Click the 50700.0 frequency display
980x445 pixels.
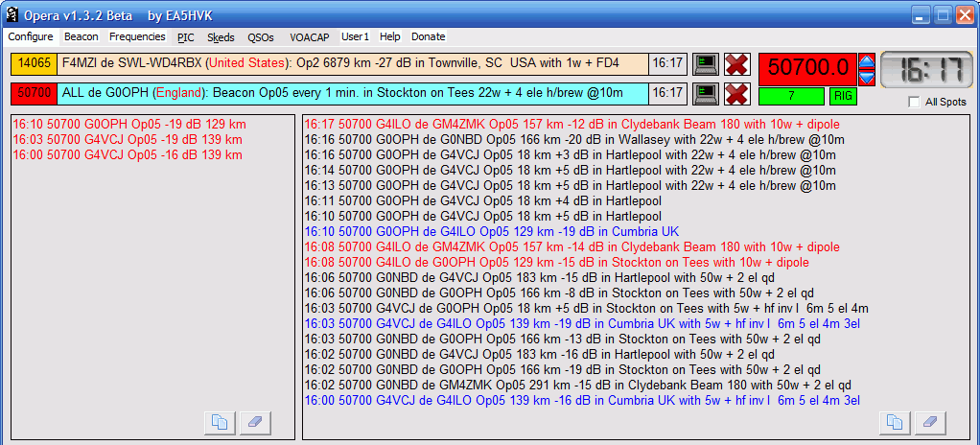807,69
